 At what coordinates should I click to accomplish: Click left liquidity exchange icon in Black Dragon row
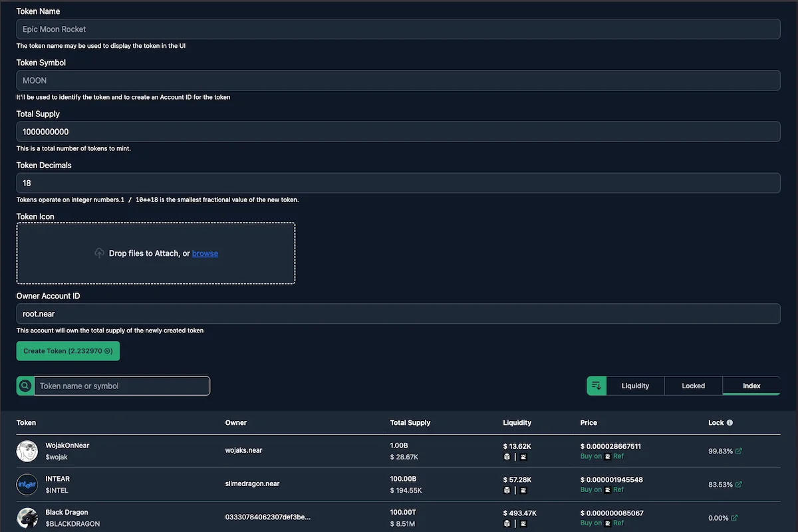coord(507,523)
